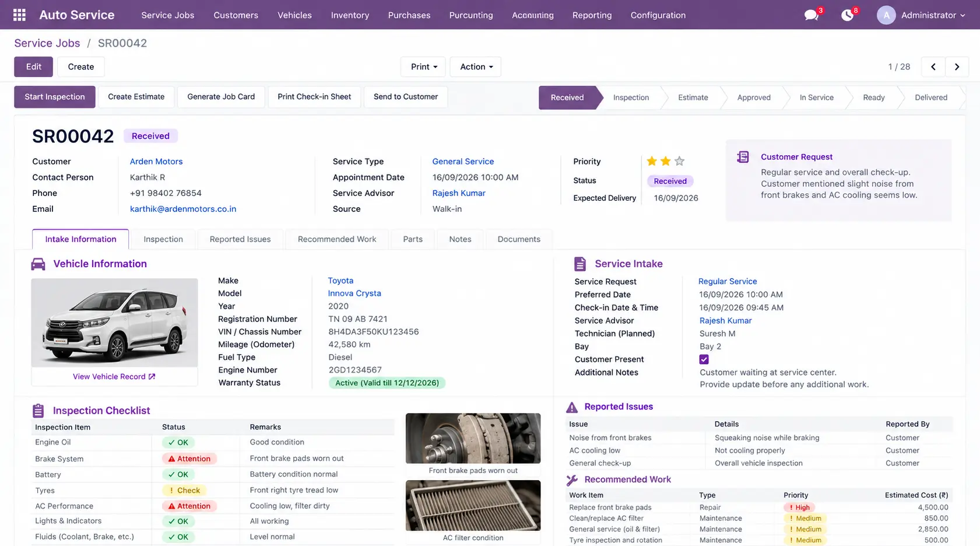980x546 pixels.
Task: Click the Reported Issues warning icon
Action: pos(572,407)
